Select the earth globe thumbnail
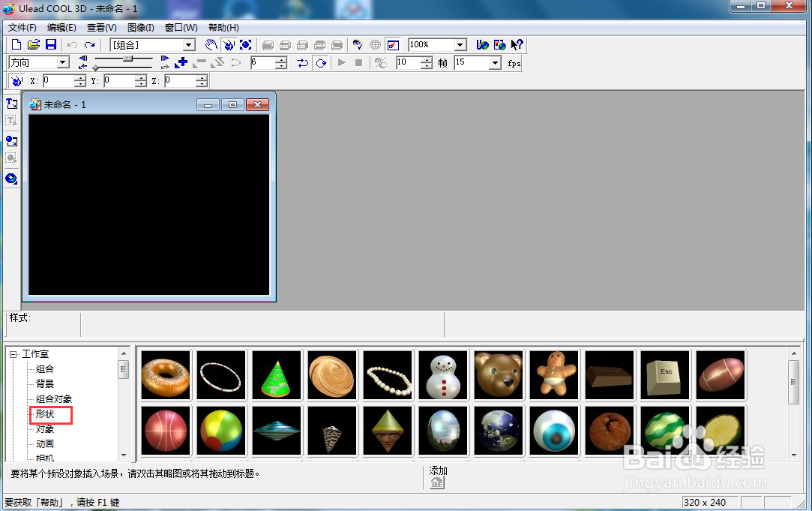812x511 pixels. point(499,431)
